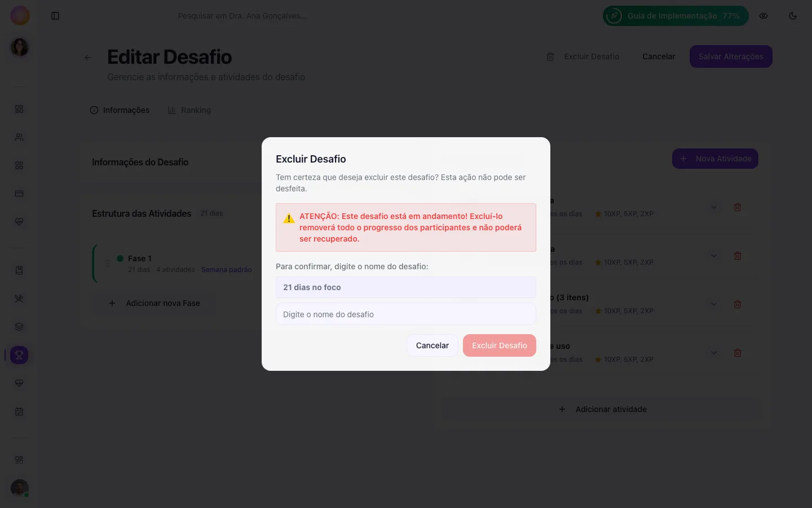Expand the first activity chevron
Image resolution: width=812 pixels, height=508 pixels.
pos(714,207)
